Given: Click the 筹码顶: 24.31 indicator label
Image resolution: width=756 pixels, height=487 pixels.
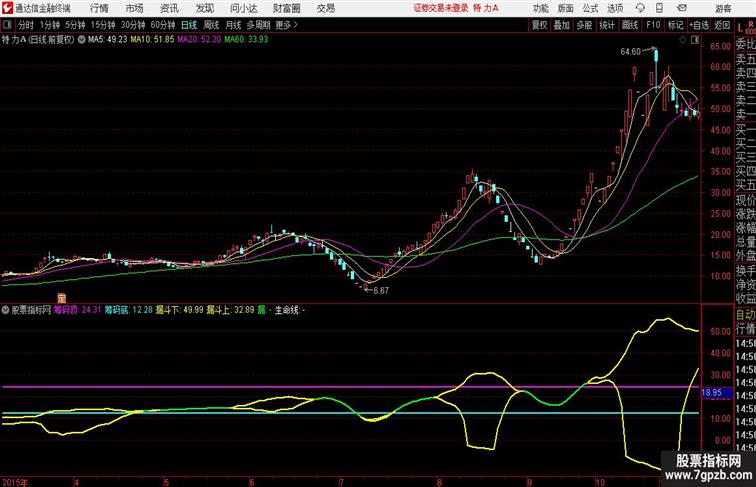Looking at the screenshot, I should click(x=78, y=310).
